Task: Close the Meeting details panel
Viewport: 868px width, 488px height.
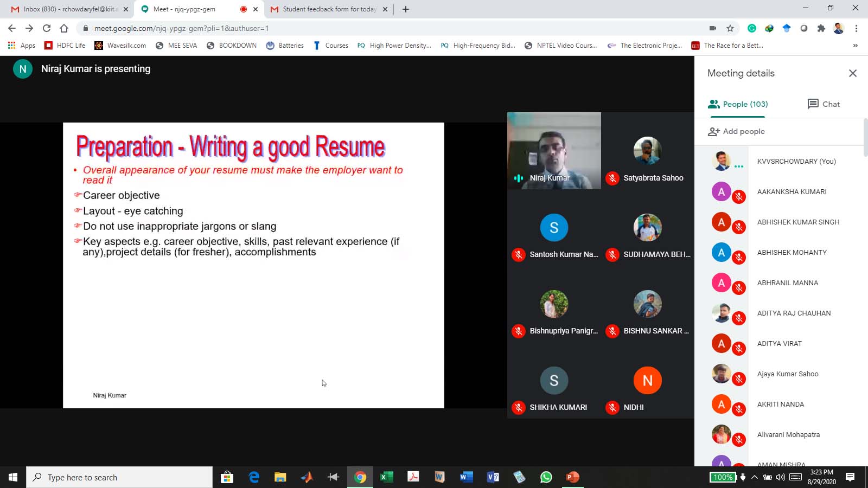Action: (x=852, y=73)
